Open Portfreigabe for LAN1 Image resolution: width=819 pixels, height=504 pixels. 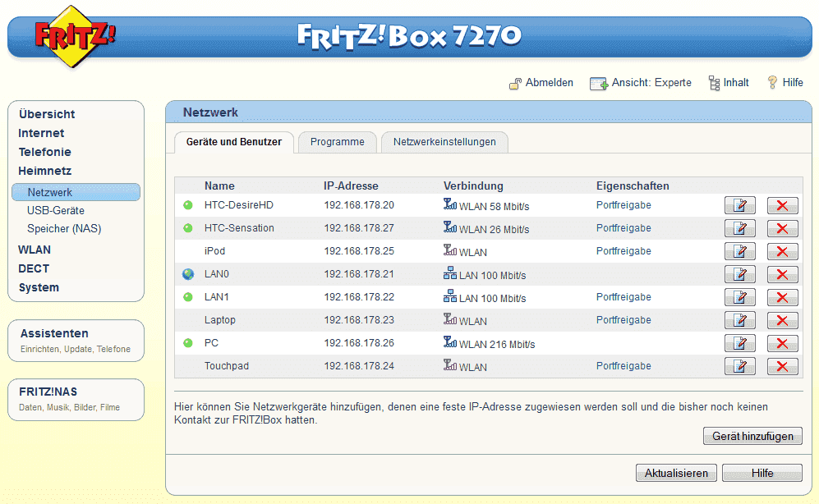[623, 297]
